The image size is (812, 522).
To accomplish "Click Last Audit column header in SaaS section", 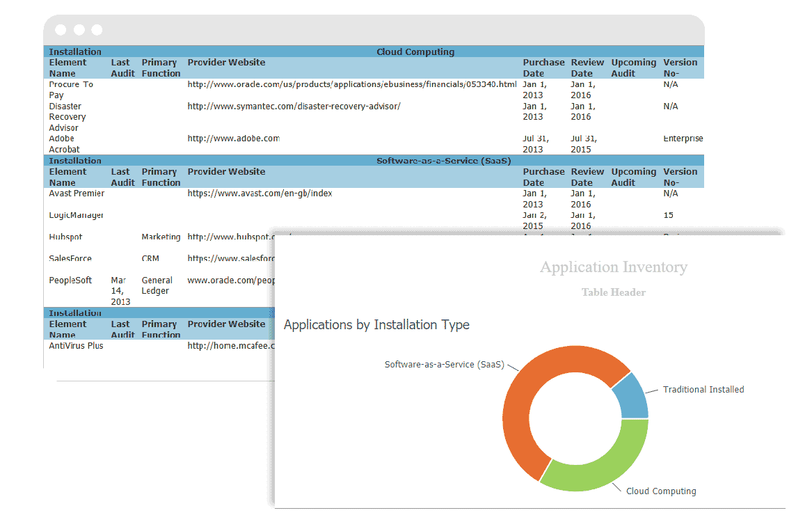I will pos(122,177).
